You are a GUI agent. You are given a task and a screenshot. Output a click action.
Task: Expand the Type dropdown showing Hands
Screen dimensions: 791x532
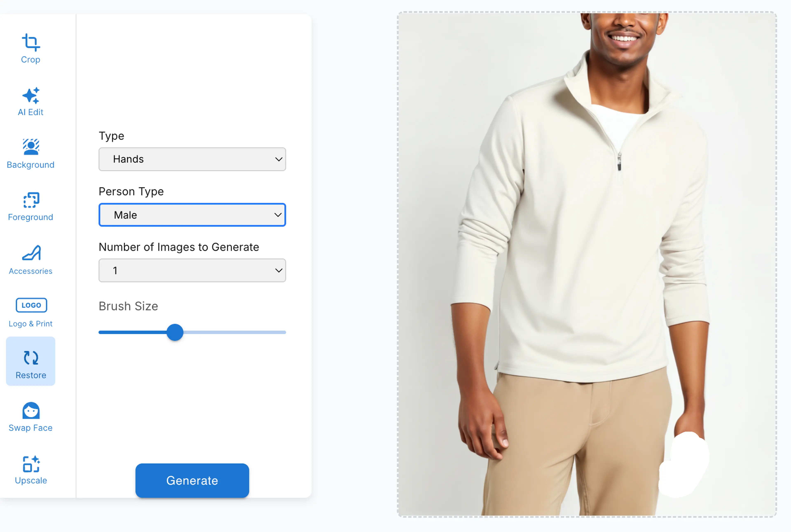point(192,159)
